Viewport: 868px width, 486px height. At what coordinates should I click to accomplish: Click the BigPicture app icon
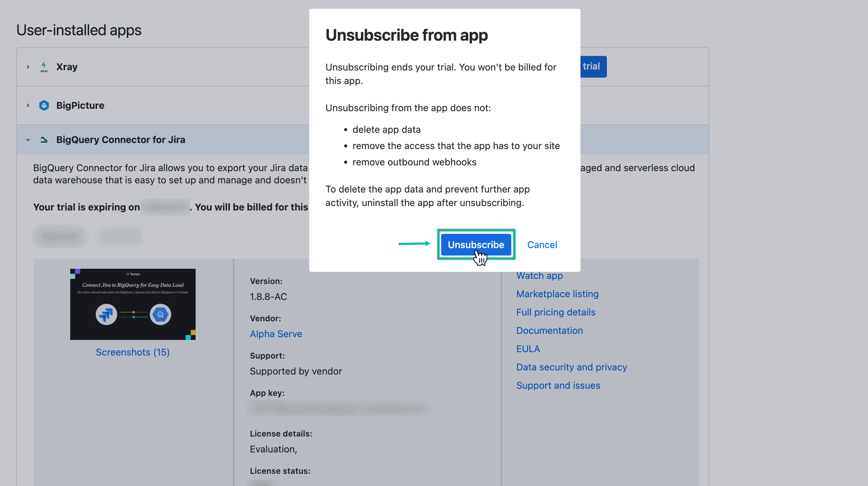44,105
